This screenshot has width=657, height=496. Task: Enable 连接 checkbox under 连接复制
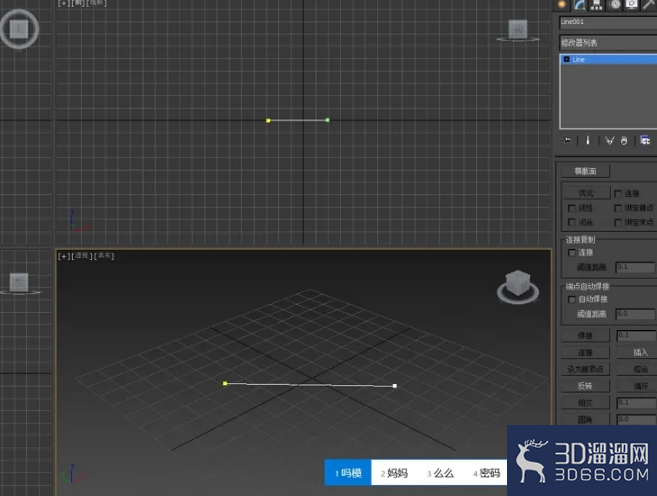pyautogui.click(x=572, y=252)
